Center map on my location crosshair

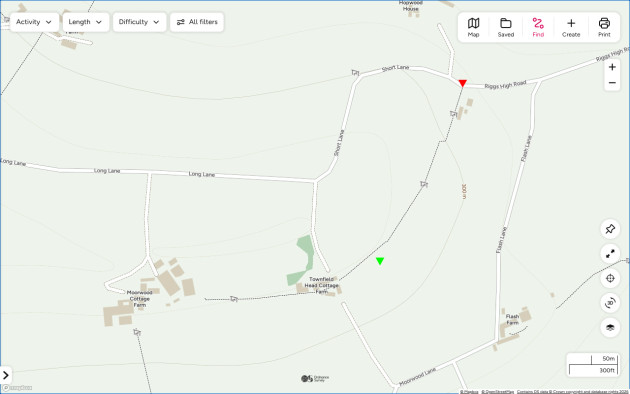click(610, 278)
